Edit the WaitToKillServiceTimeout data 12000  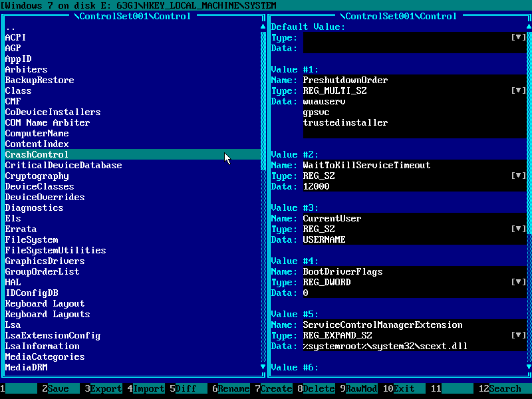pos(414,187)
